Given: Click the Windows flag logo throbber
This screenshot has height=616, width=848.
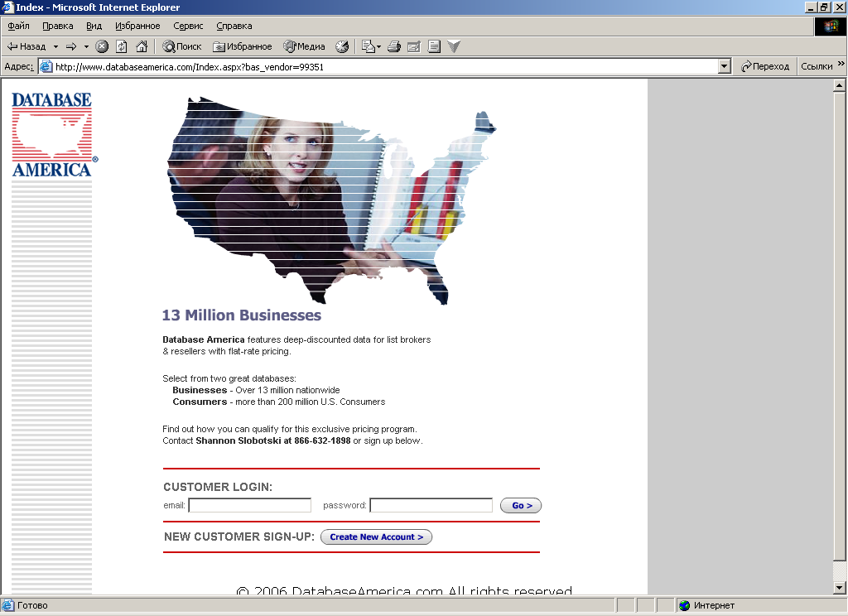Looking at the screenshot, I should 831,26.
